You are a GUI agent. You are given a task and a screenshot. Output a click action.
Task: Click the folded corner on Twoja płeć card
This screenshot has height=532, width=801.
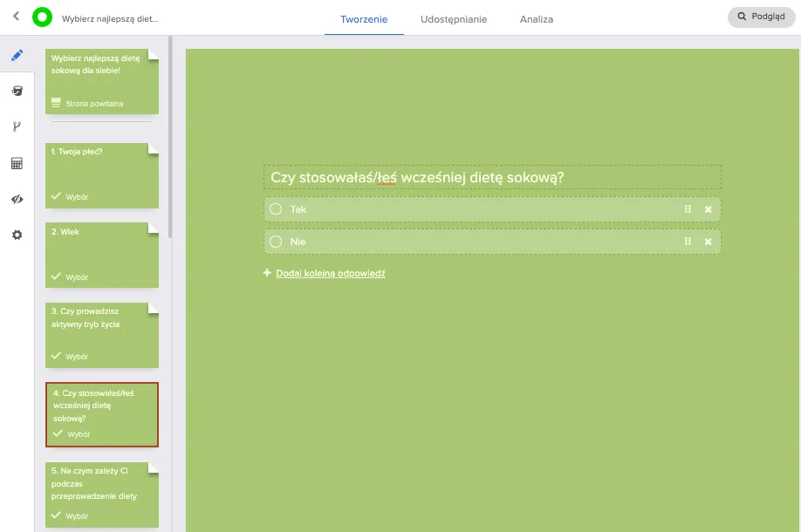154,148
